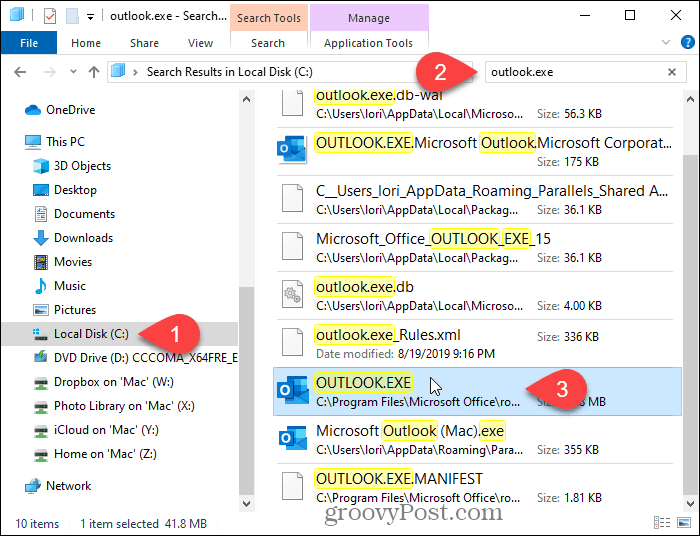Viewport: 700px width, 536px height.
Task: Switch to the View ribbon tab
Action: pos(200,43)
